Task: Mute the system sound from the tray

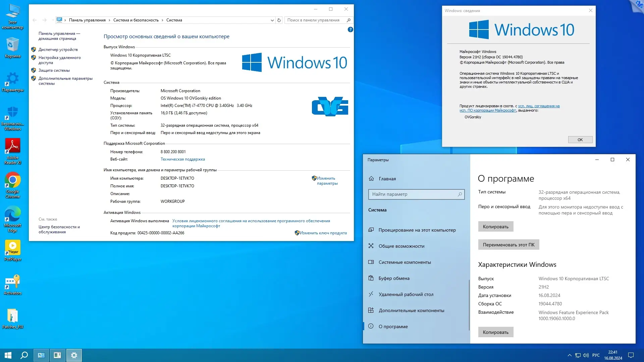Action: click(x=586, y=355)
